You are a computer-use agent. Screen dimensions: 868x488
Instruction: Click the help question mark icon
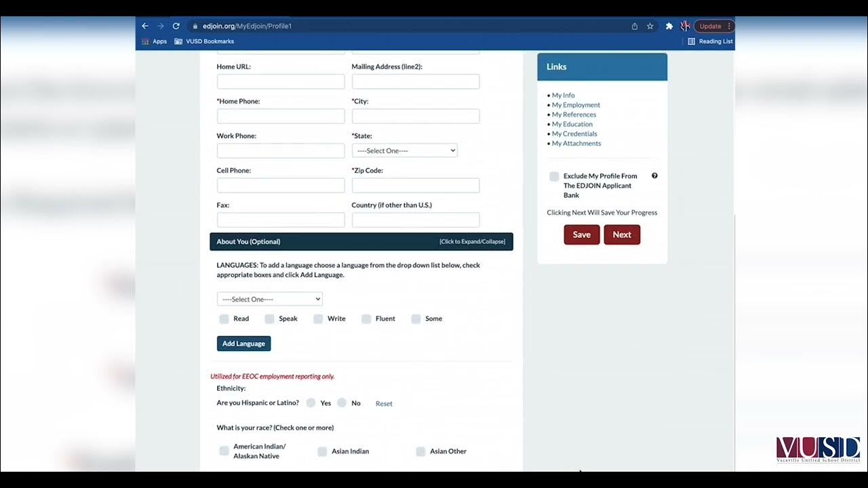654,176
